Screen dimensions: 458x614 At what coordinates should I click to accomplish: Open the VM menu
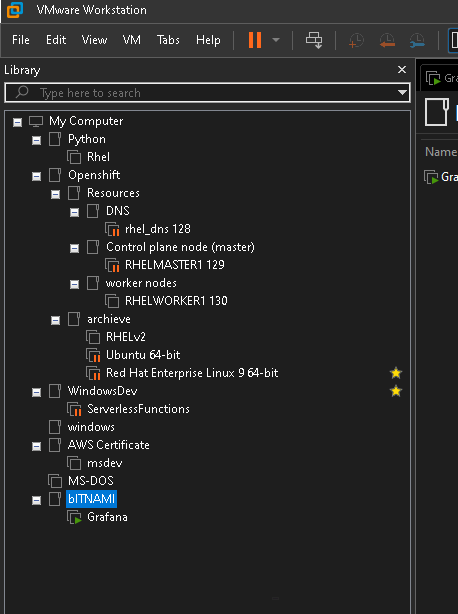tap(132, 40)
